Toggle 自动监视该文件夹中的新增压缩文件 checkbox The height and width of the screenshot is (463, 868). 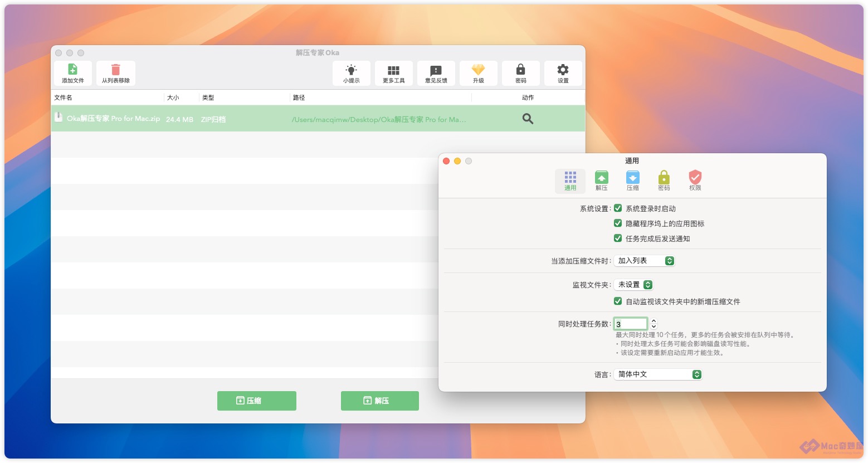tap(618, 301)
